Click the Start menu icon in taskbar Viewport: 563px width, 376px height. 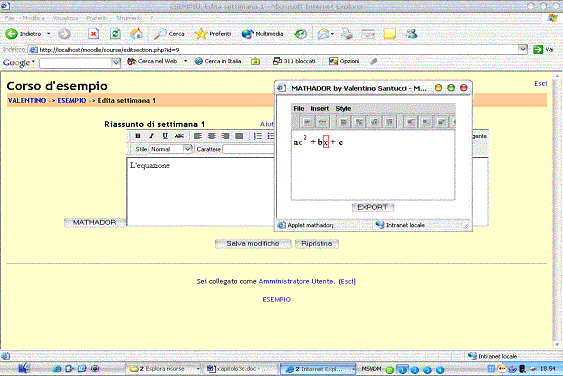click(24, 369)
